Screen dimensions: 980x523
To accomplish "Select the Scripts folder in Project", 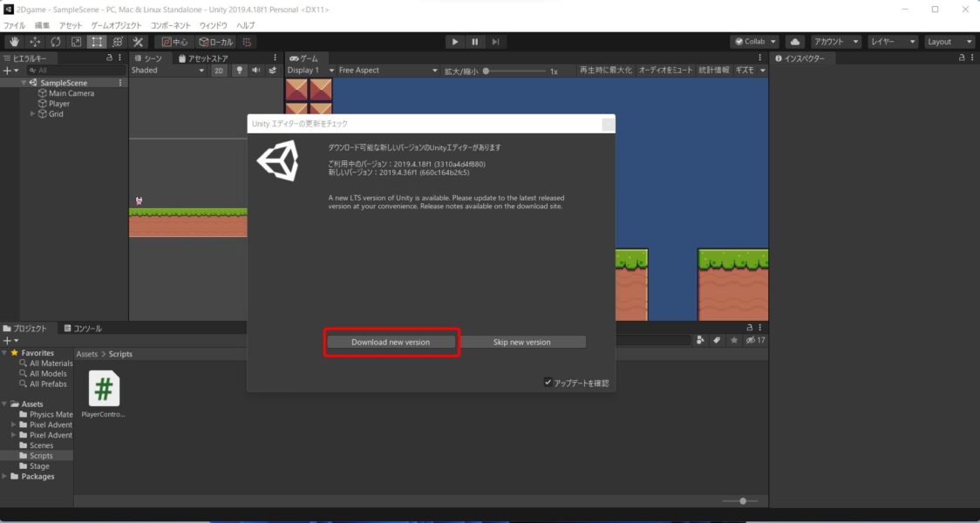I will pyautogui.click(x=41, y=456).
